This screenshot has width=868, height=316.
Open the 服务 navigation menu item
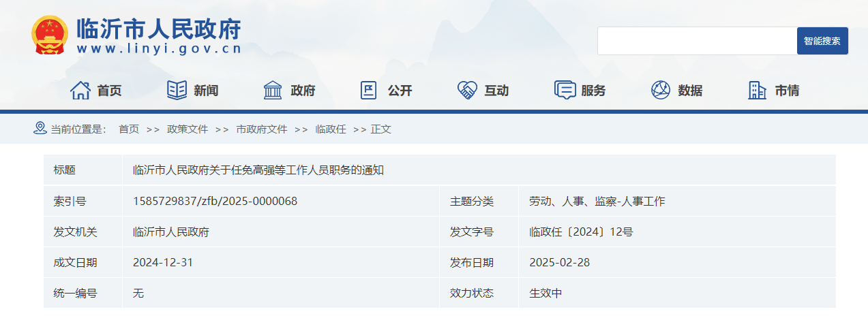[x=593, y=91]
